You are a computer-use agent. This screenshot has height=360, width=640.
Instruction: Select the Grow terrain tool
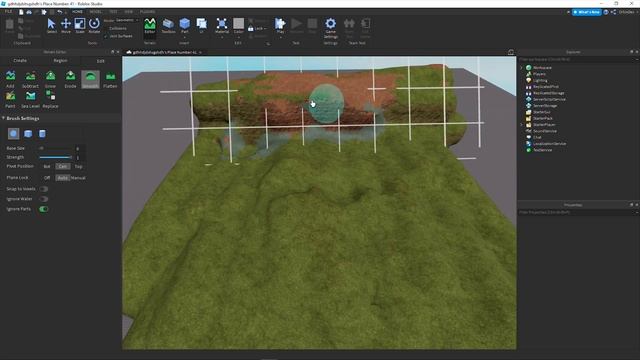point(50,79)
